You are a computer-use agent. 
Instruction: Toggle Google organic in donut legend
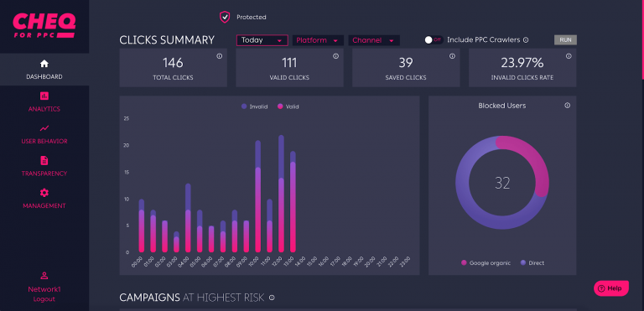pyautogui.click(x=486, y=263)
